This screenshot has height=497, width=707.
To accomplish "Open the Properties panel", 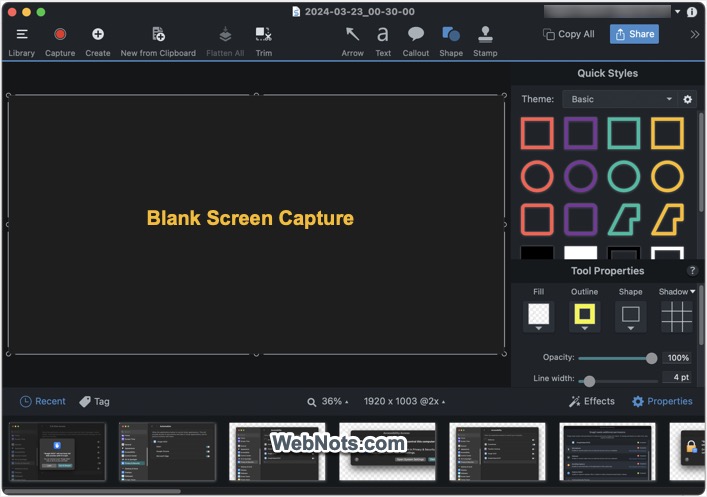I will tap(662, 401).
